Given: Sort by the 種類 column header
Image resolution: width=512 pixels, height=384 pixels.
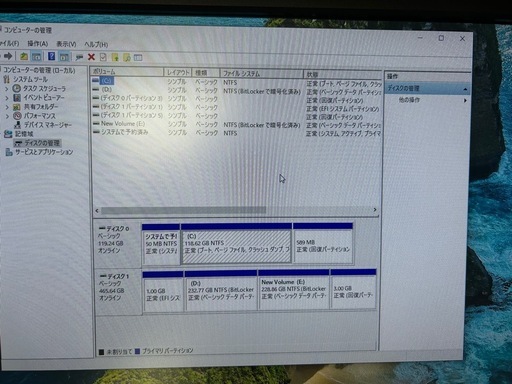Looking at the screenshot, I should 206,73.
